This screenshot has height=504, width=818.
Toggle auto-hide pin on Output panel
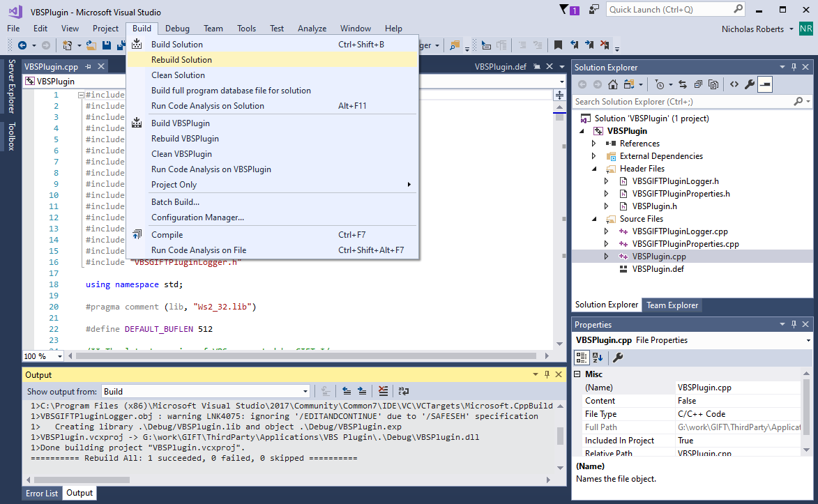coord(547,374)
